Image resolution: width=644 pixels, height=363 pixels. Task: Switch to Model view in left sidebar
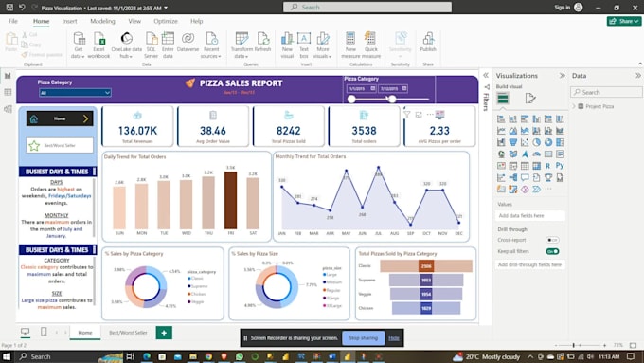[8, 109]
